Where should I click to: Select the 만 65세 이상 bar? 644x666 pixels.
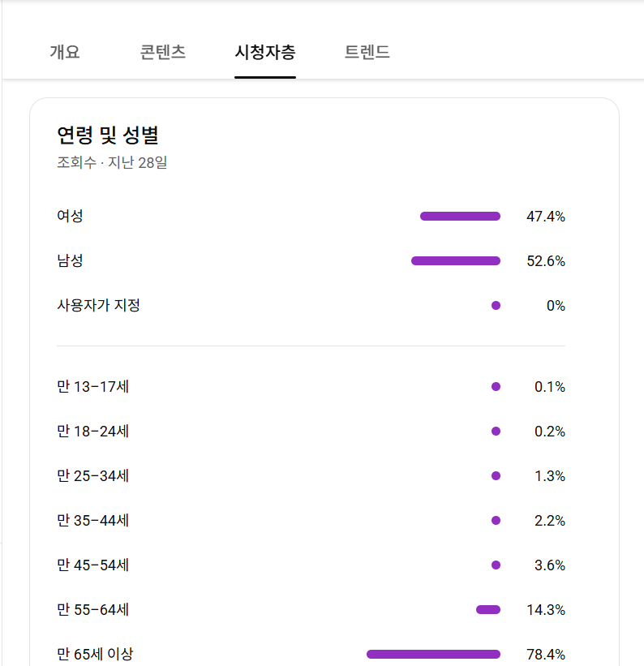(x=433, y=654)
